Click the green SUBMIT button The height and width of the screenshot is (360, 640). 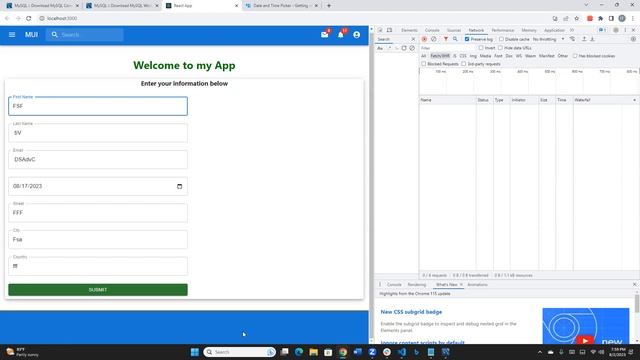pyautogui.click(x=98, y=290)
